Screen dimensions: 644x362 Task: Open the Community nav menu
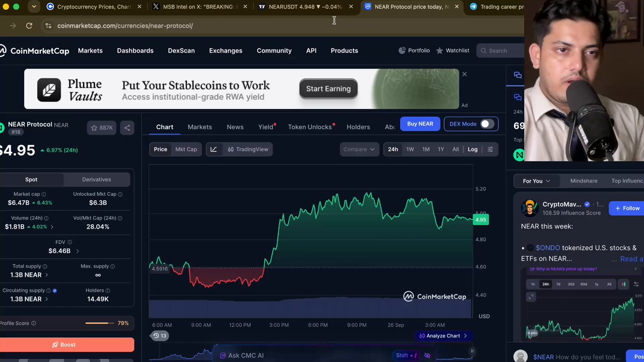pos(274,51)
